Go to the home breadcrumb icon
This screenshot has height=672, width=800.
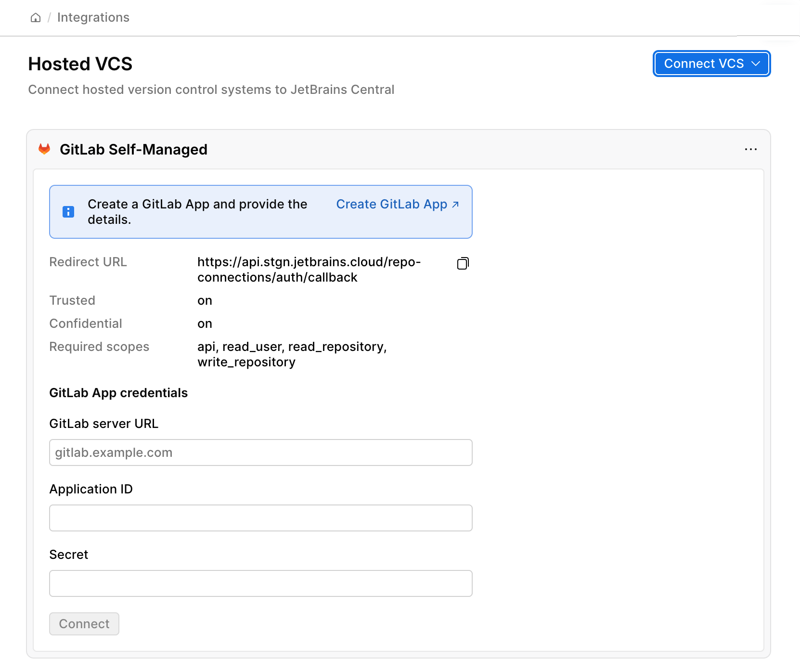click(36, 18)
